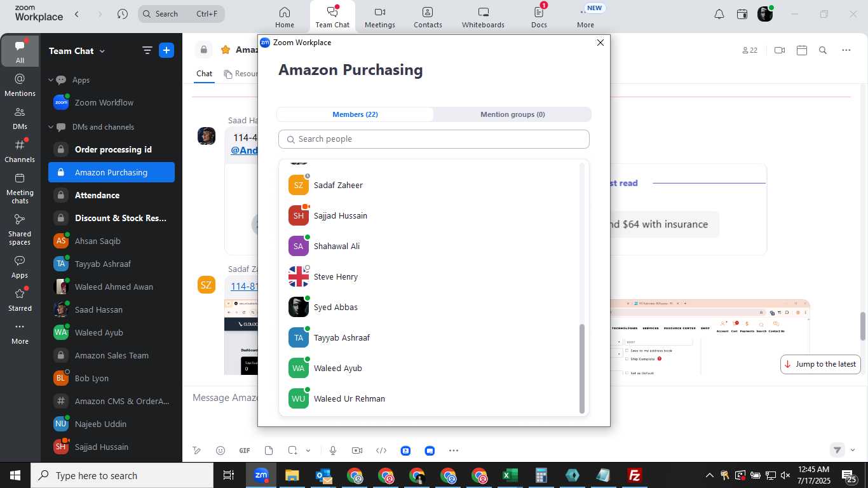Viewport: 868px width, 488px height.
Task: Open profile avatar menu
Action: tap(765, 14)
